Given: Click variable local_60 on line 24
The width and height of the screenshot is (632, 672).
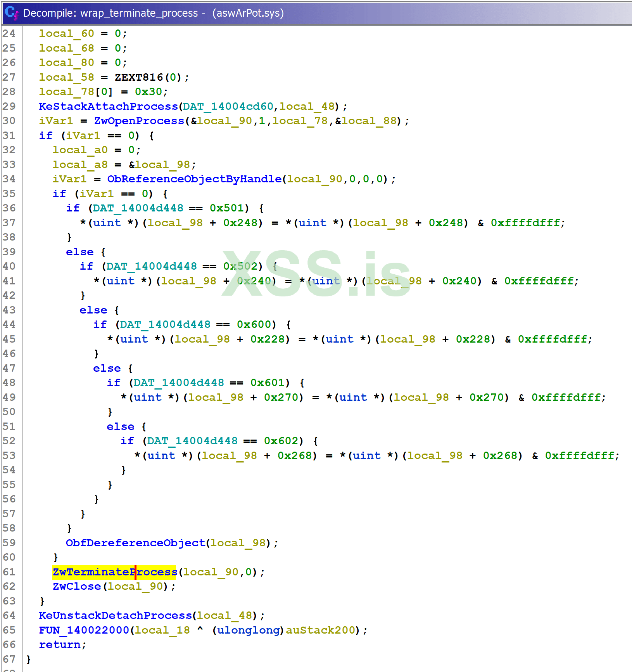Looking at the screenshot, I should pos(66,34).
